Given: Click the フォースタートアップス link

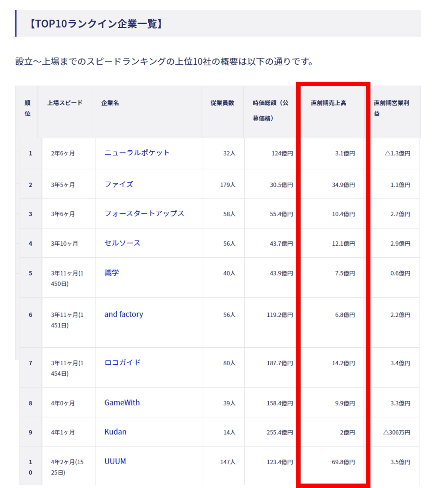Looking at the screenshot, I should click(x=144, y=213).
